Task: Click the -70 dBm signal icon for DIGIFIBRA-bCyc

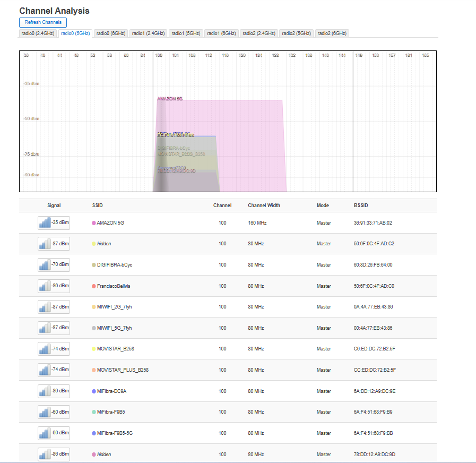Action: coord(45,265)
